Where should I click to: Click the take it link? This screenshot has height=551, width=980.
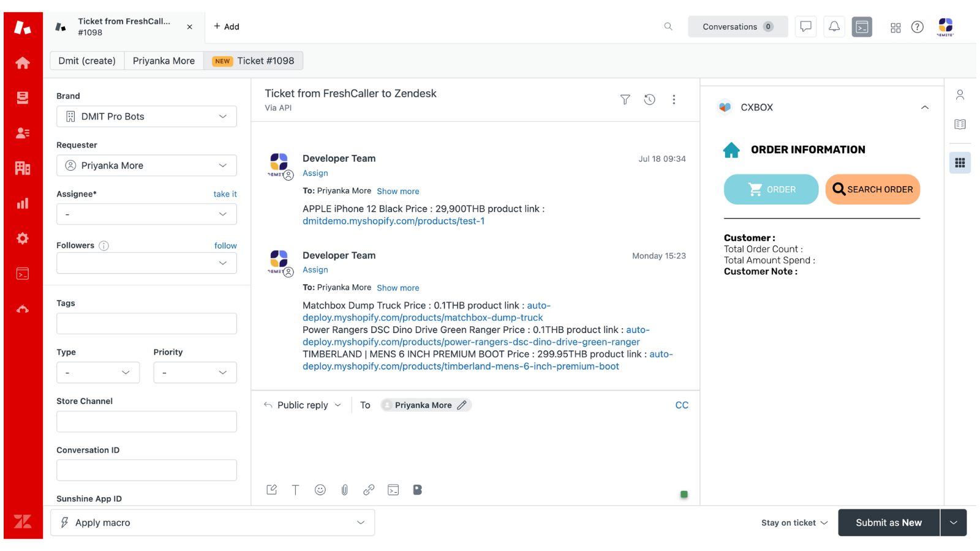coord(225,194)
